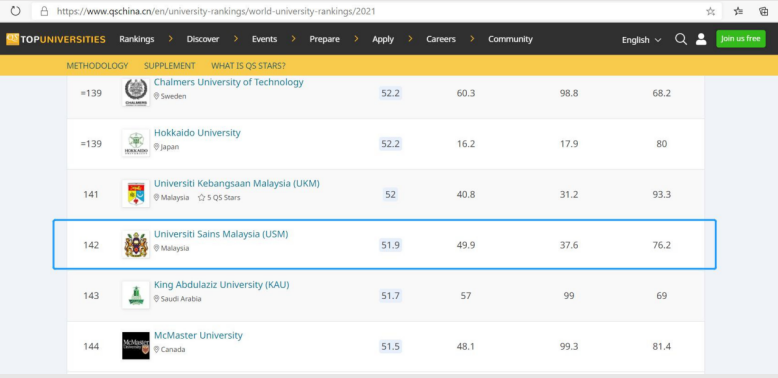Open Universiti Kebangsaan Malaysia (UKM) link
Screen dimensions: 778x378
pyautogui.click(x=237, y=184)
